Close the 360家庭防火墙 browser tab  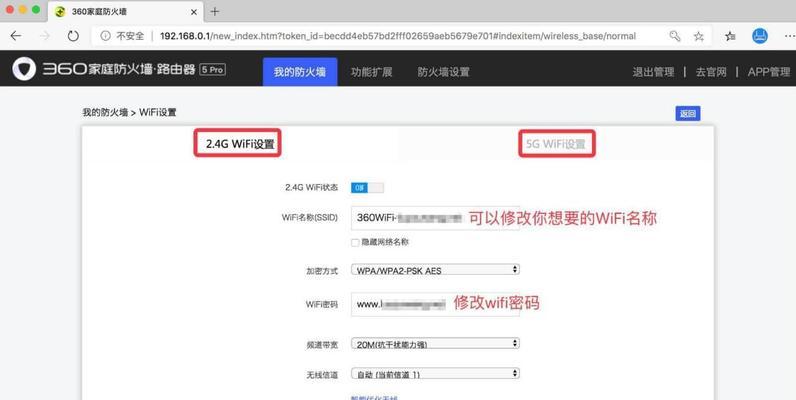tap(193, 12)
